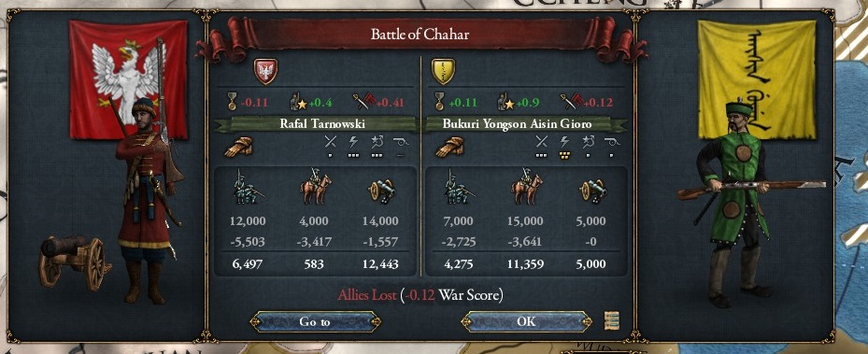868x354 pixels.
Task: Confirm the battle result with OK
Action: point(526,321)
